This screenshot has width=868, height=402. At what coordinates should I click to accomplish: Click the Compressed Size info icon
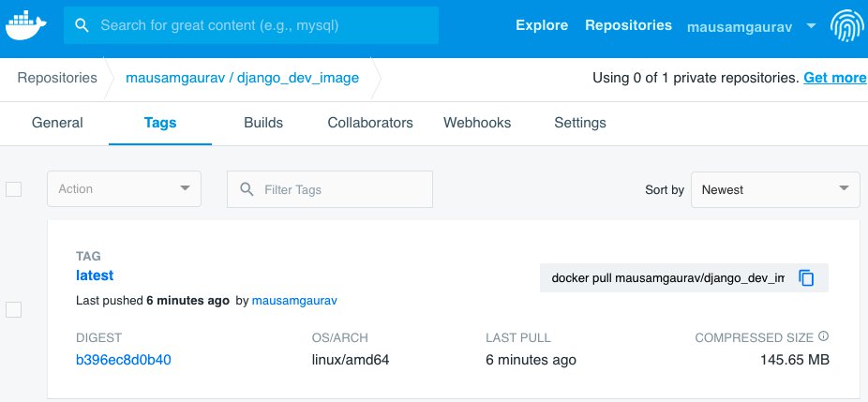[x=824, y=336]
